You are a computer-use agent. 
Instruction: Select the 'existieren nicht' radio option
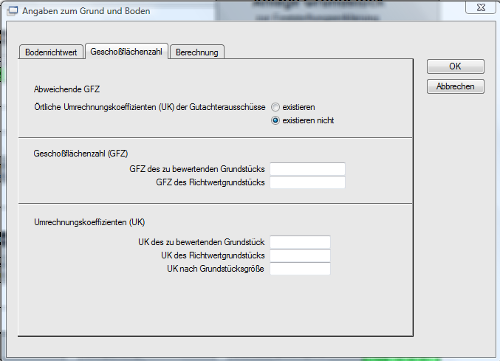(x=275, y=120)
